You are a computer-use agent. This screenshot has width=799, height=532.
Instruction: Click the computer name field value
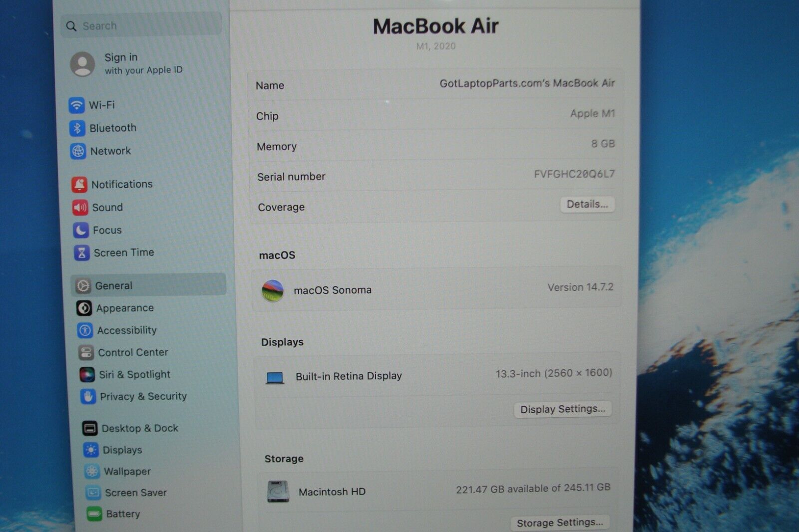coord(527,83)
